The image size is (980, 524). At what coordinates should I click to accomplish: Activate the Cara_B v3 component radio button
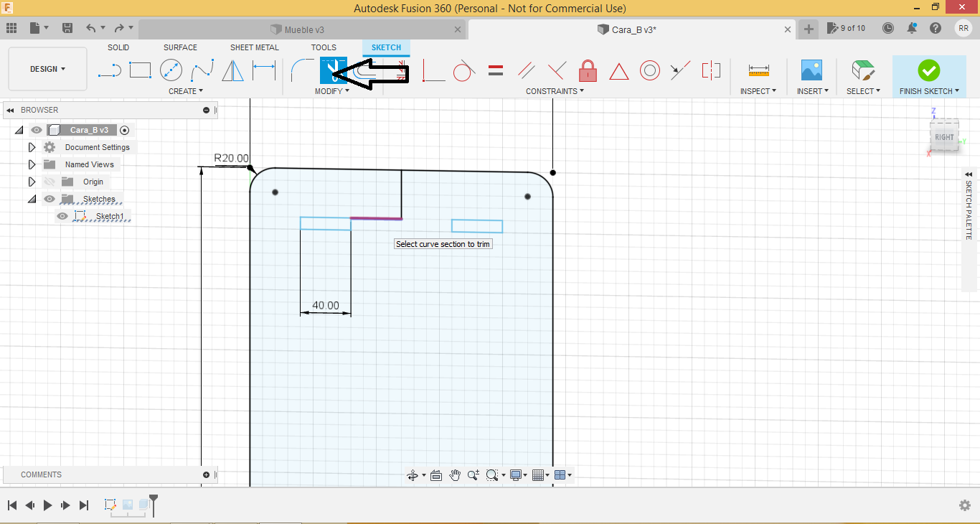tap(125, 130)
